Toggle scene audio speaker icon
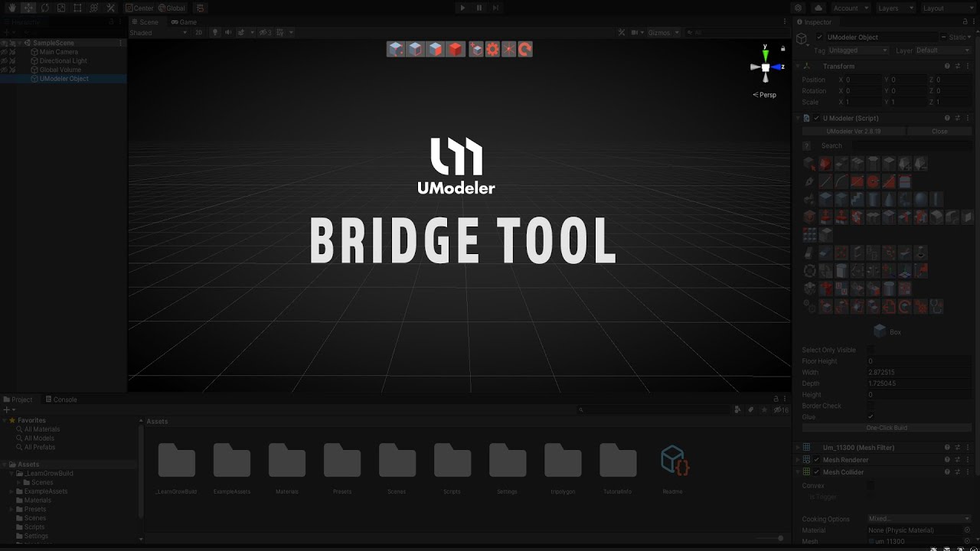The height and width of the screenshot is (551, 980). (228, 32)
